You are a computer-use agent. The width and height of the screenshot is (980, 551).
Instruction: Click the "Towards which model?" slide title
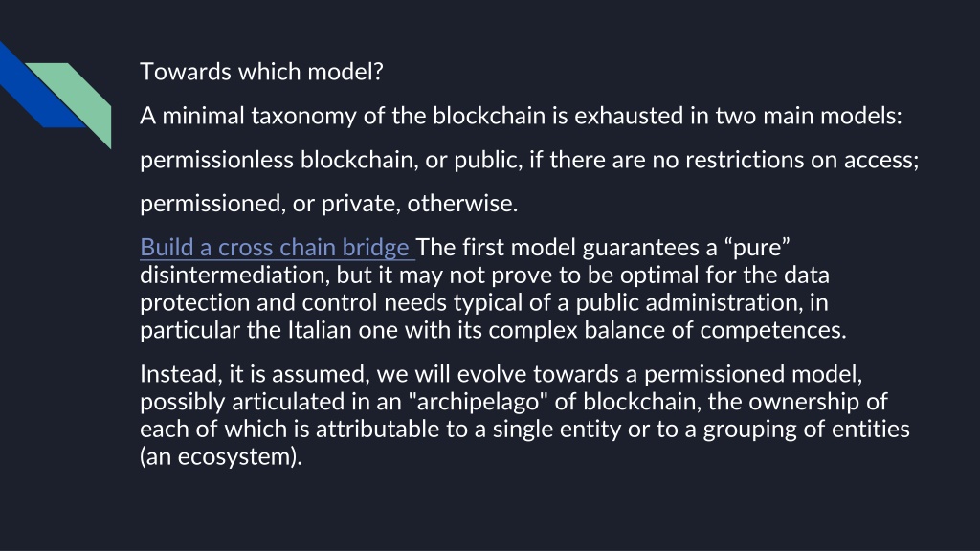pyautogui.click(x=261, y=72)
